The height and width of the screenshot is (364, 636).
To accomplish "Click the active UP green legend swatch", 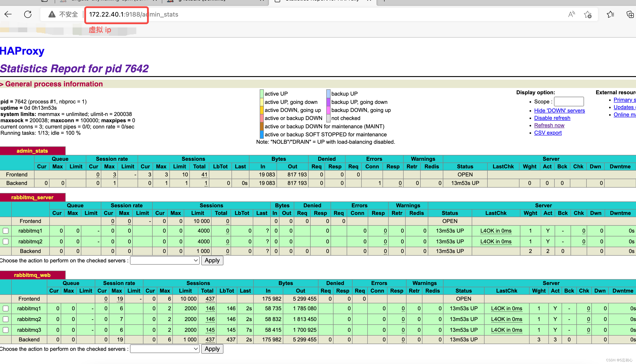I will pos(262,94).
